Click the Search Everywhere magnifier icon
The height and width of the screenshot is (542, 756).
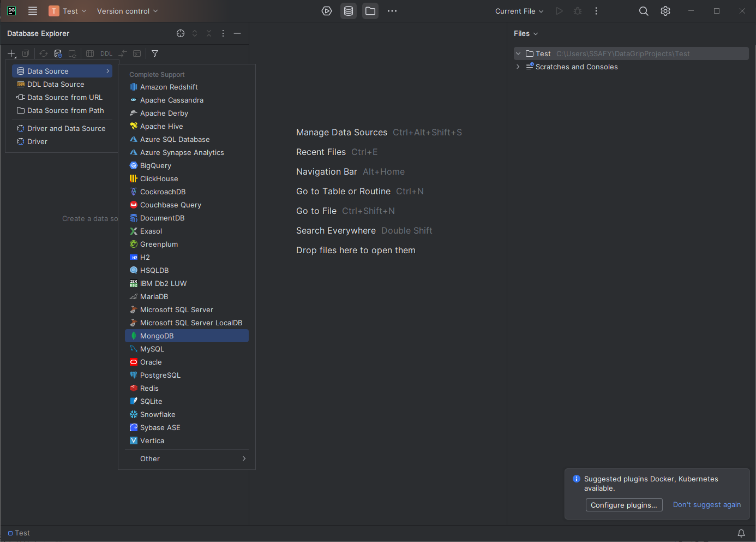pyautogui.click(x=644, y=11)
